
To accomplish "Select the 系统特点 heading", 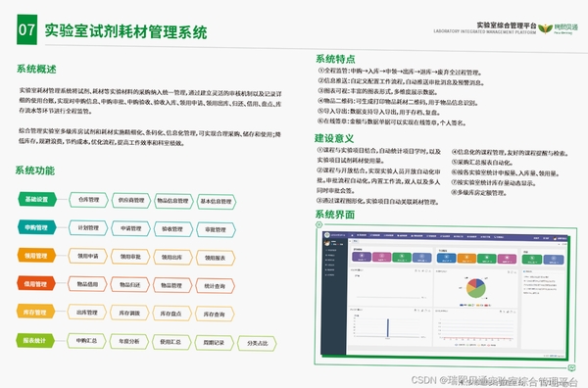I will click(x=335, y=59).
